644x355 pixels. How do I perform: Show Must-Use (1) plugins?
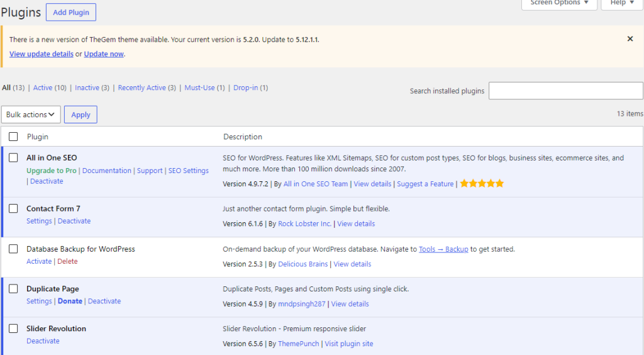pos(204,87)
